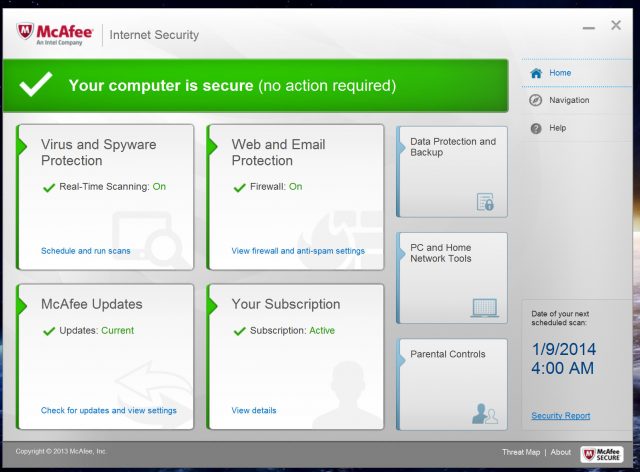Viewport: 640px width, 472px height.
Task: Click the Home house icon
Action: tap(536, 73)
